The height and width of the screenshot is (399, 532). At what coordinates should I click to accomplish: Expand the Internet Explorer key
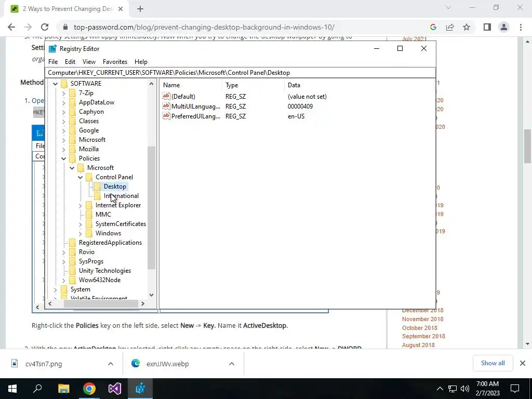tap(81, 205)
